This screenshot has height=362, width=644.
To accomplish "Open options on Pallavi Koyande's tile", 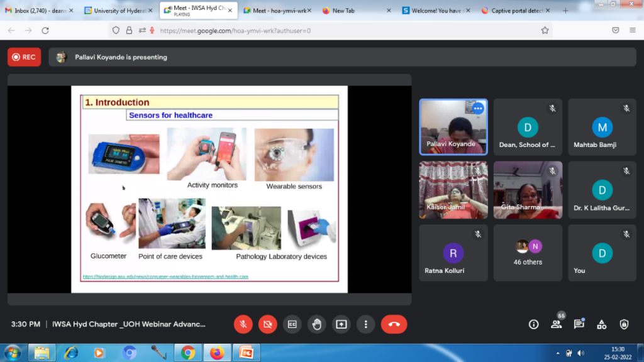I will [478, 108].
